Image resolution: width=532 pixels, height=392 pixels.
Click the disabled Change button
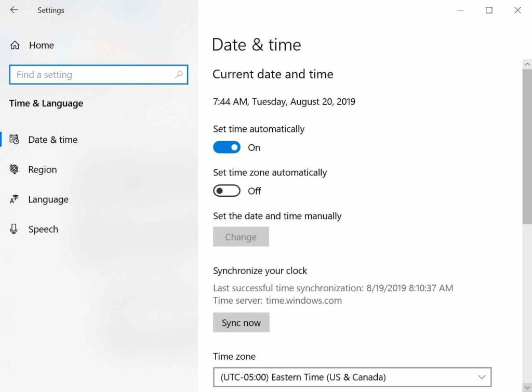tap(241, 237)
